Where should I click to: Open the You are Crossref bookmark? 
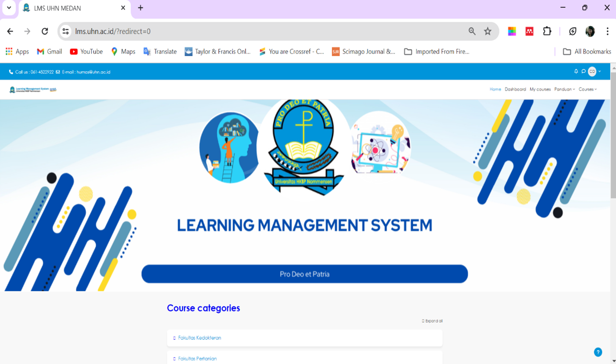(291, 51)
